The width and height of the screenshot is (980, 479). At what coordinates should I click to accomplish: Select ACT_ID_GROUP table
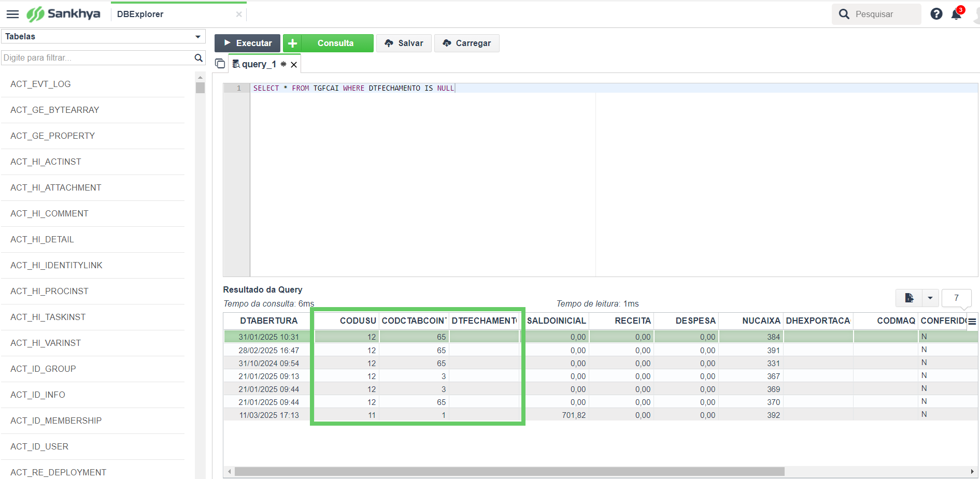tap(43, 369)
